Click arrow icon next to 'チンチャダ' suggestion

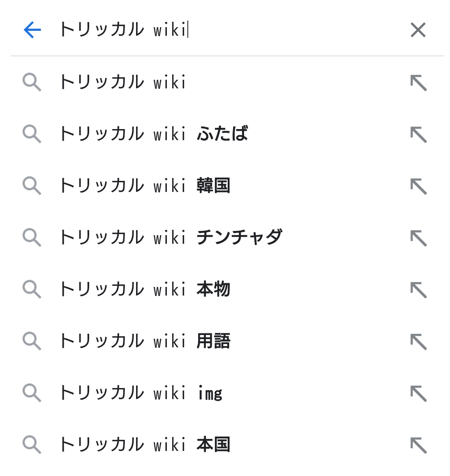pos(418,238)
